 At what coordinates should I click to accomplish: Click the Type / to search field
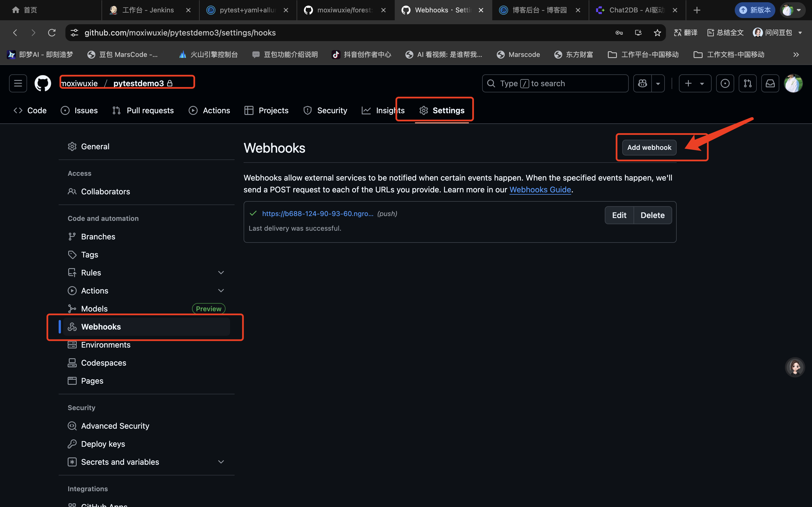click(555, 83)
